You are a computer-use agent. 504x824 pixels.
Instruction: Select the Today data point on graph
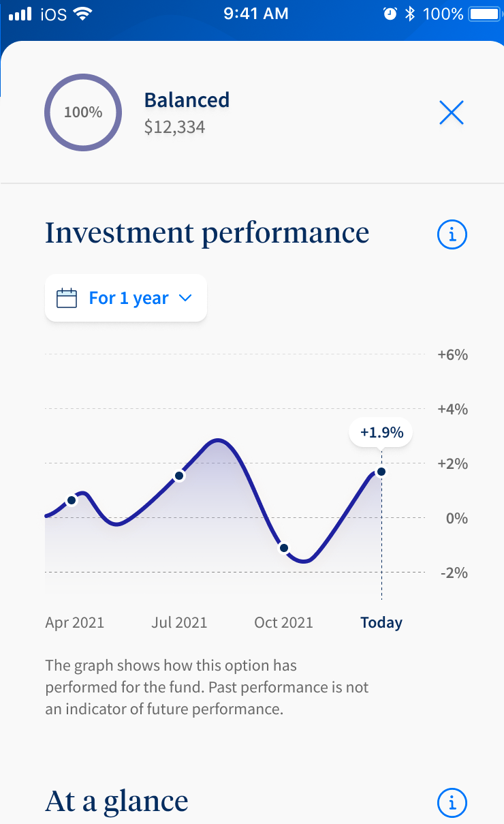coord(381,472)
